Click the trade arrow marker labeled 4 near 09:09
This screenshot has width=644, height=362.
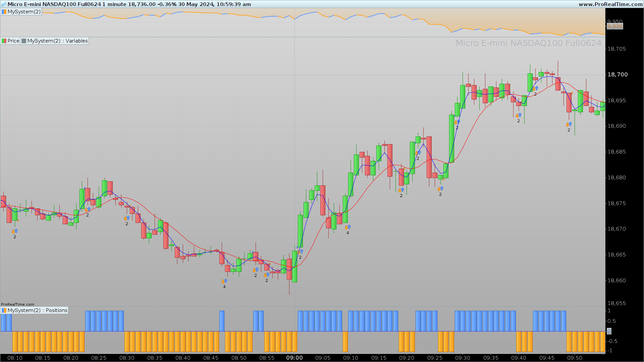tap(347, 227)
